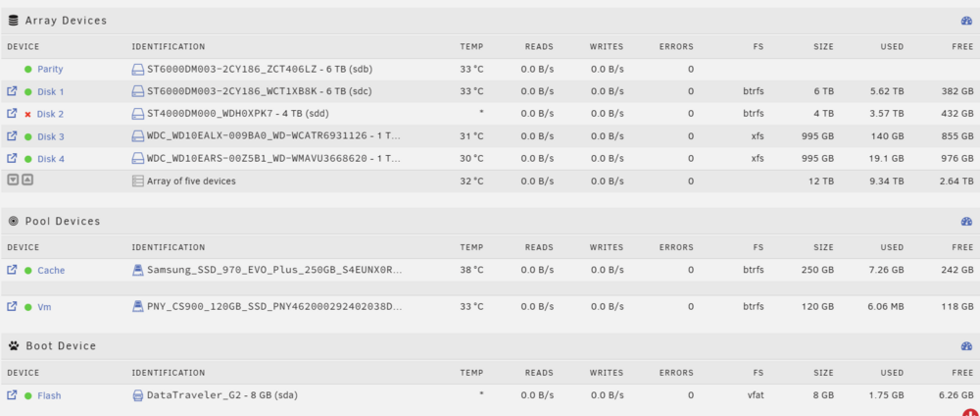Toggle Pool Devices dashboard view icon
980x416 pixels.
(967, 222)
